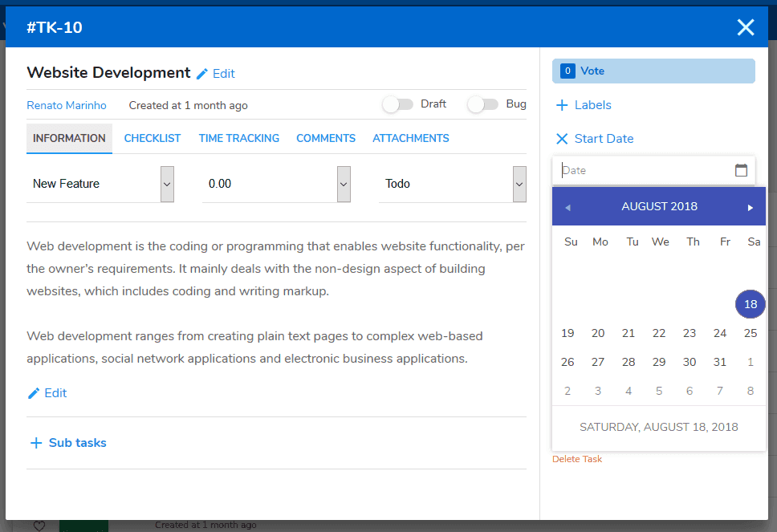Click the pencil icon beside Website Development title
Image resolution: width=777 pixels, height=532 pixels.
click(x=202, y=74)
